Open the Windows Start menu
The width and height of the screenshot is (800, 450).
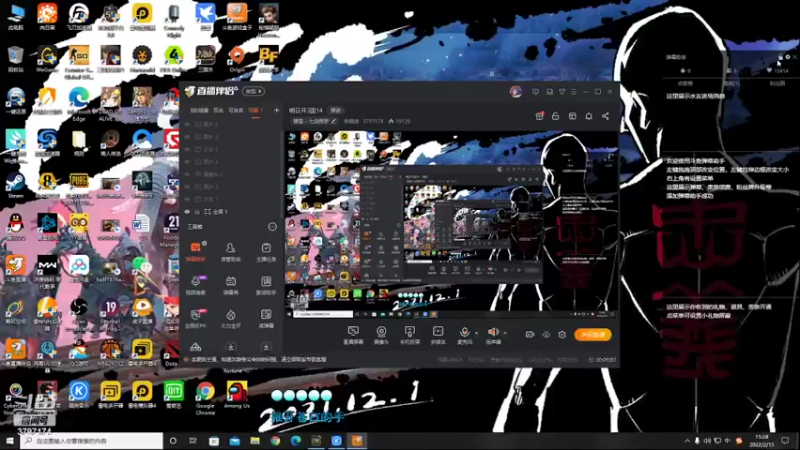(9, 440)
